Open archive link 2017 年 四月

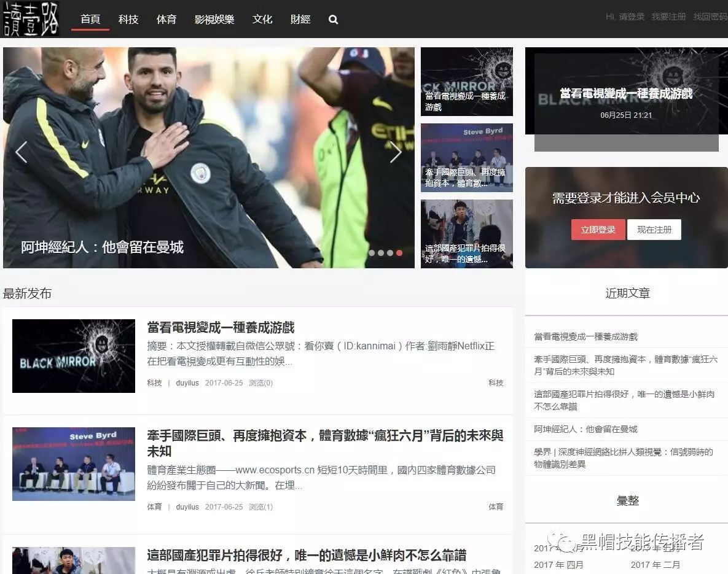tap(558, 565)
